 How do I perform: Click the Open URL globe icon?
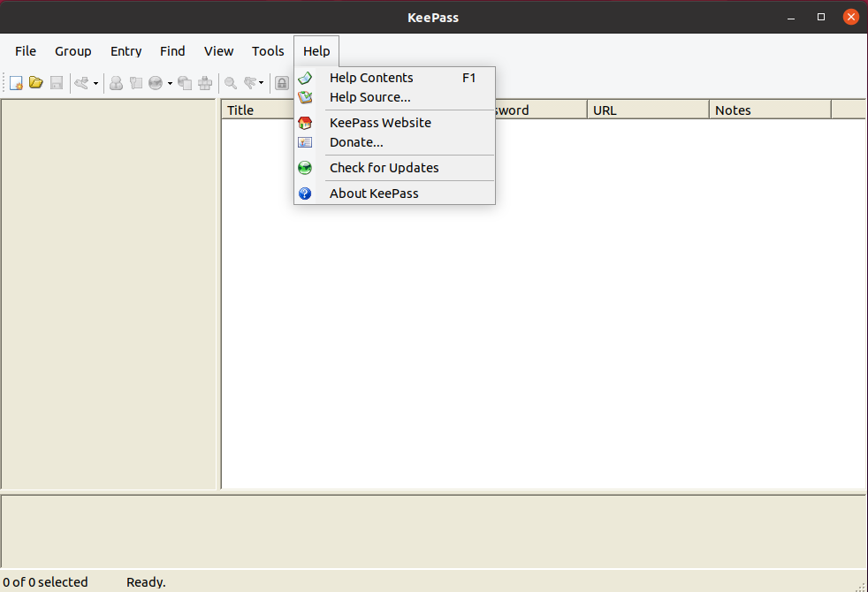[x=156, y=83]
